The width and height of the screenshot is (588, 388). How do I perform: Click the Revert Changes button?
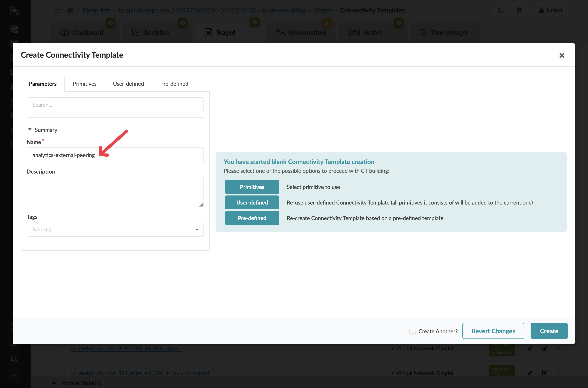click(x=493, y=331)
